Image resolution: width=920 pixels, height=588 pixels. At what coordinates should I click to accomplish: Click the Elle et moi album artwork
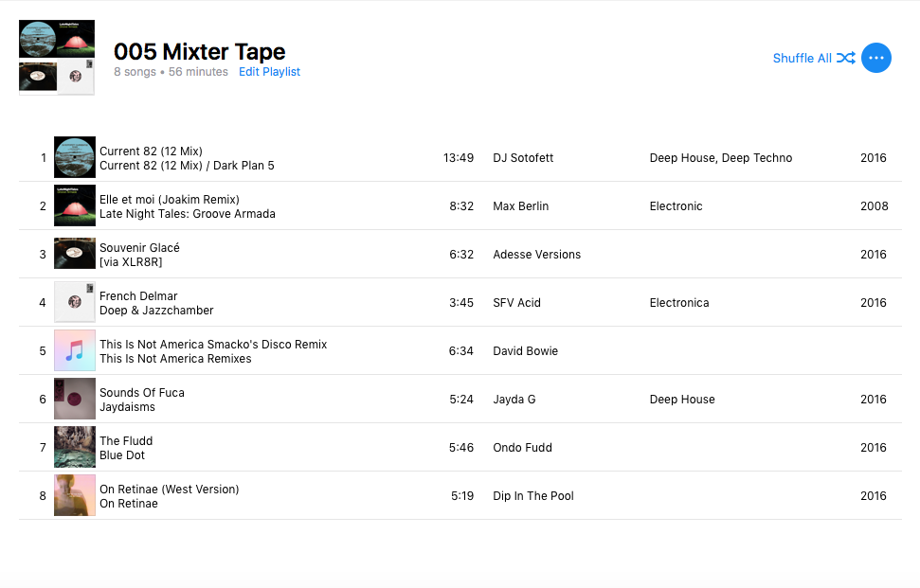75,205
